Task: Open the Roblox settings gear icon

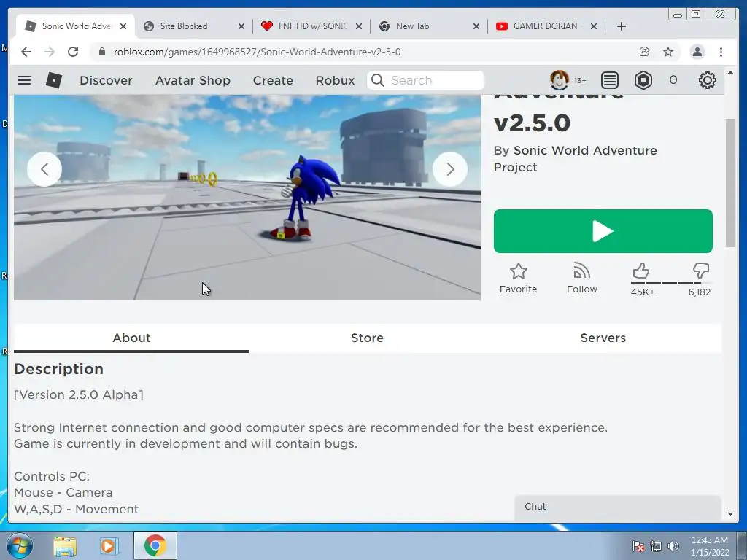Action: pos(707,80)
